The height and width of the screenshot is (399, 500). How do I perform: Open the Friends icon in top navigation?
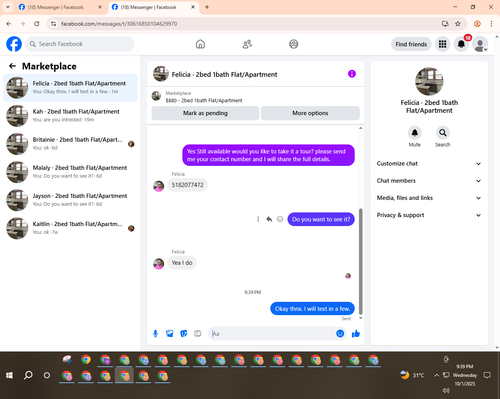tap(247, 44)
